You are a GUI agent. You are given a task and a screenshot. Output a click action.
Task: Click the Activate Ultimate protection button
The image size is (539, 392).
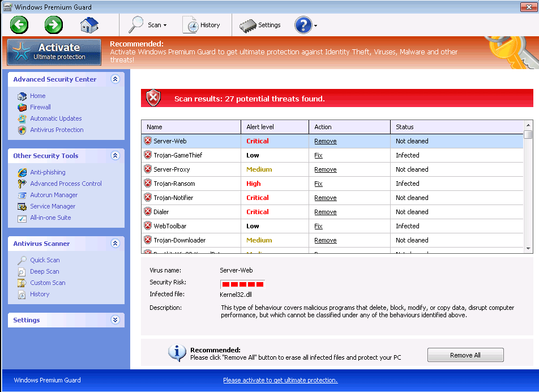click(54, 52)
